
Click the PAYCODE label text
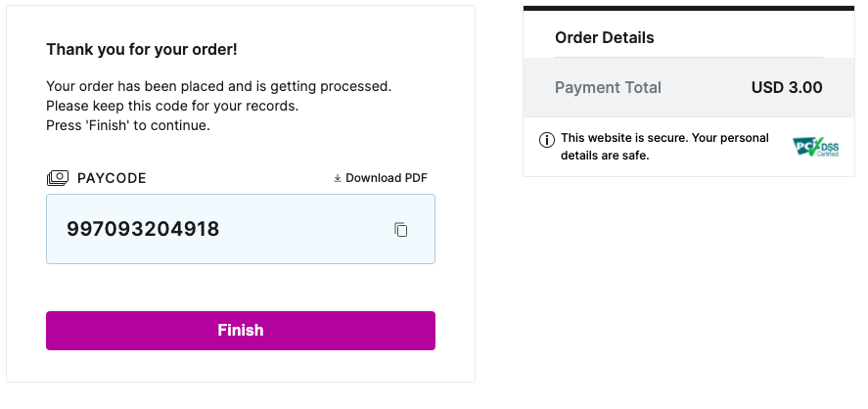pyautogui.click(x=112, y=178)
